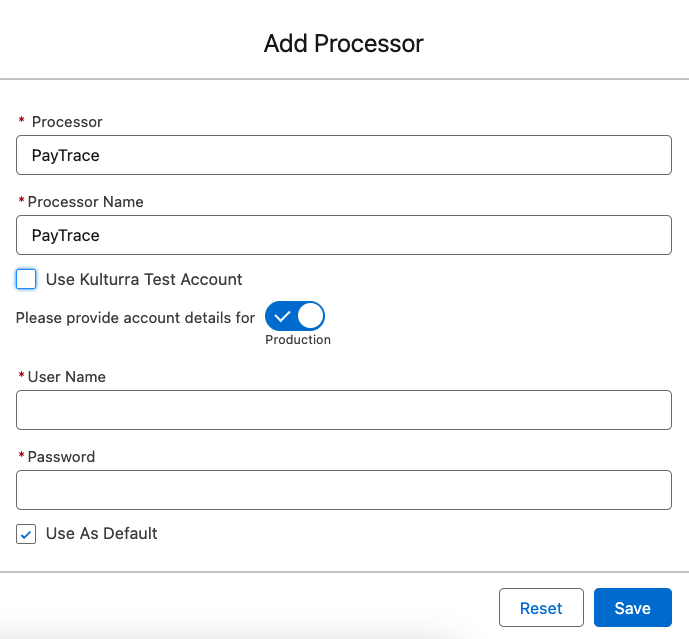Focus the User Name text box
This screenshot has height=639, width=689.
(344, 410)
